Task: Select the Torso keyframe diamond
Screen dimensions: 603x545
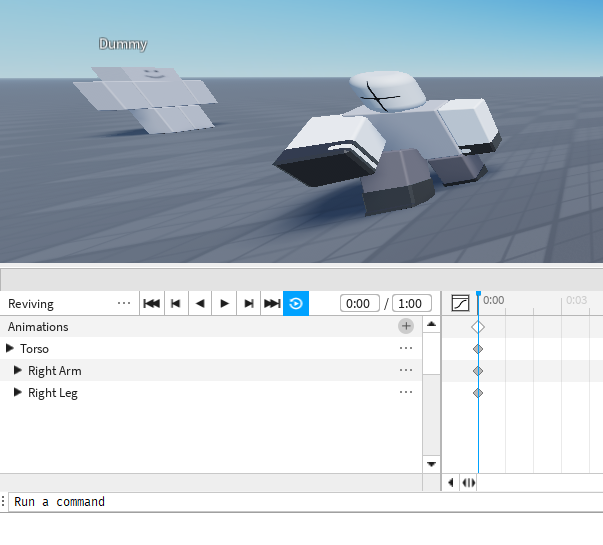Action: coord(478,349)
